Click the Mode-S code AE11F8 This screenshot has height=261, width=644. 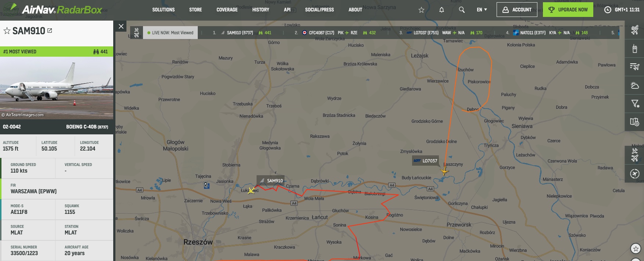[19, 212]
